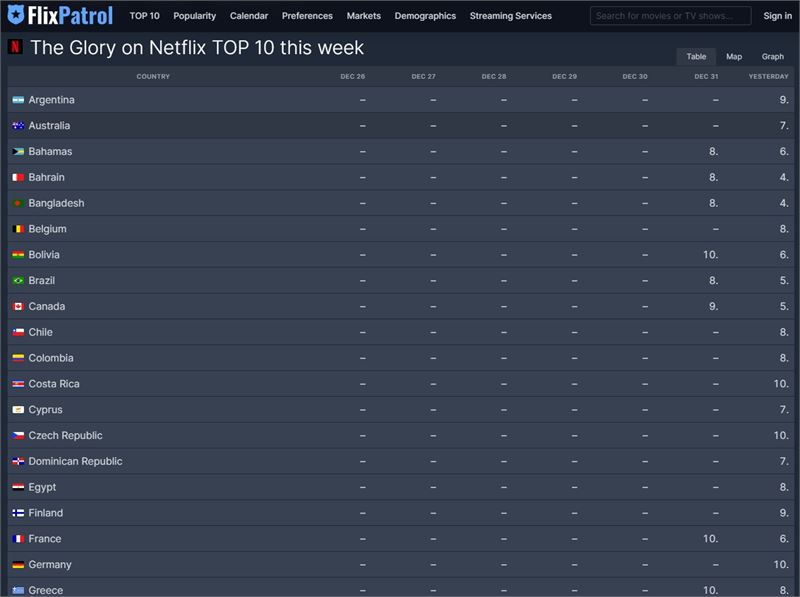
Task: Click the Canada flag icon
Action: point(18,307)
